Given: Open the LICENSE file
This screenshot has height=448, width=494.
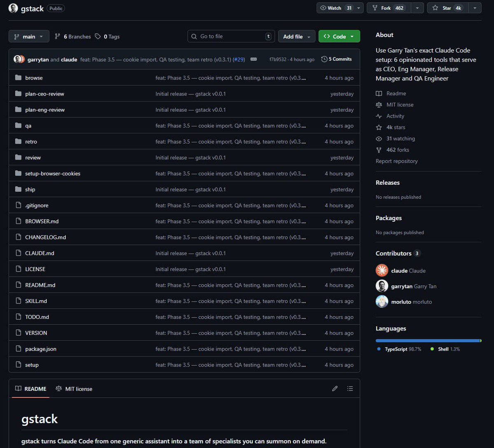Looking at the screenshot, I should (x=35, y=269).
